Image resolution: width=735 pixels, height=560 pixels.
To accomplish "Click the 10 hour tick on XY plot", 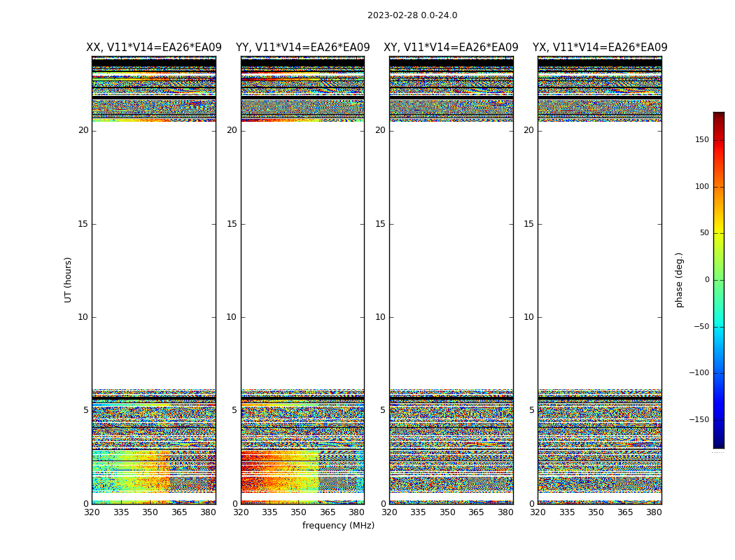I will (x=380, y=317).
